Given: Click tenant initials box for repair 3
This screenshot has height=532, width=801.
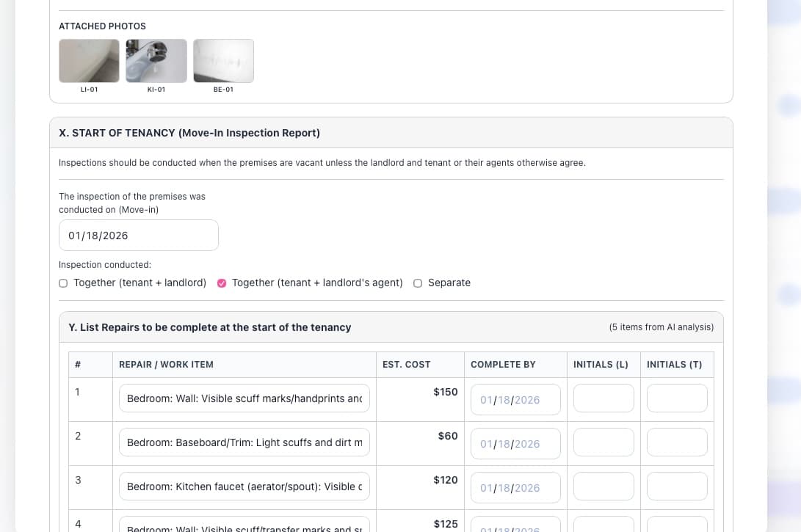Looking at the screenshot, I should (x=677, y=487).
